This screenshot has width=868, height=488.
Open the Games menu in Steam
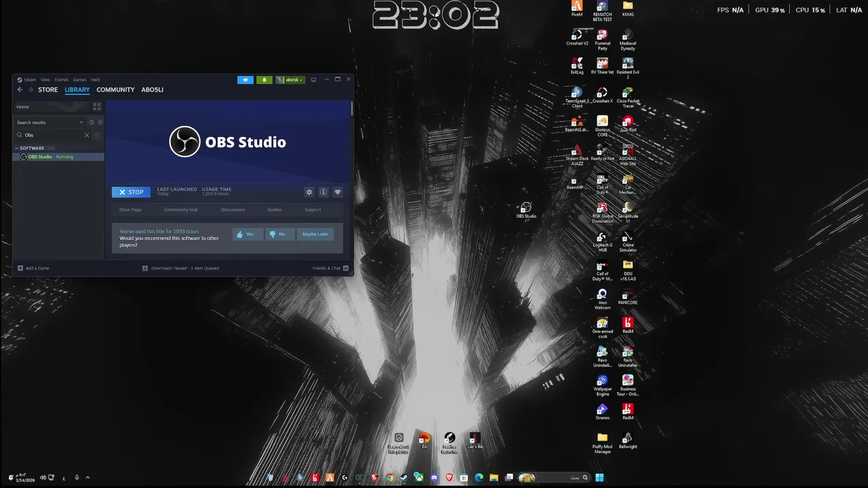pyautogui.click(x=79, y=80)
